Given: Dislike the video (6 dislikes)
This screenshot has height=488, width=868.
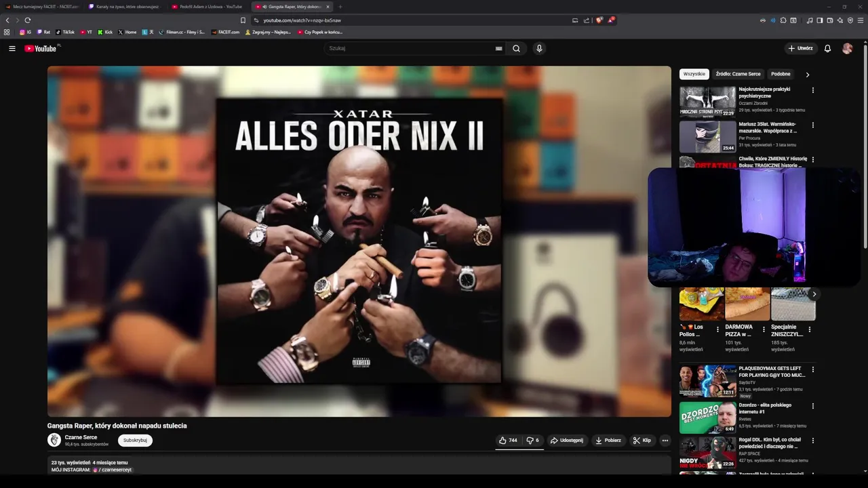Looking at the screenshot, I should (533, 441).
